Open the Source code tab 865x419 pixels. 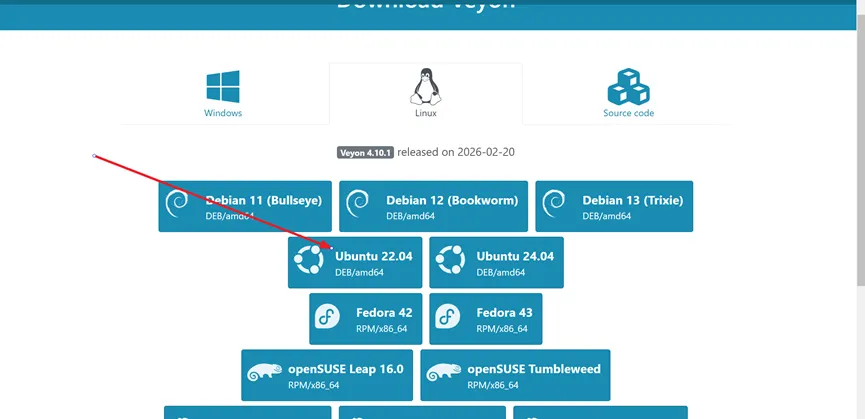point(628,94)
